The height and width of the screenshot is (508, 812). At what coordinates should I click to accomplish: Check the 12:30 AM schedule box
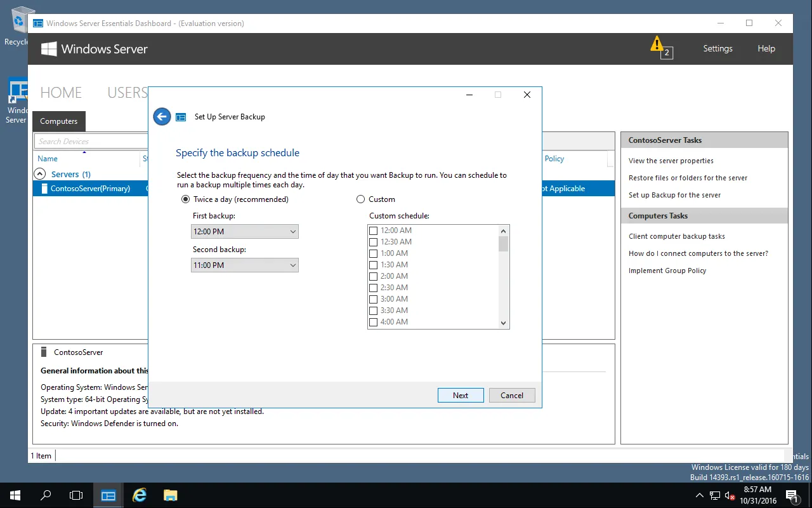(373, 242)
